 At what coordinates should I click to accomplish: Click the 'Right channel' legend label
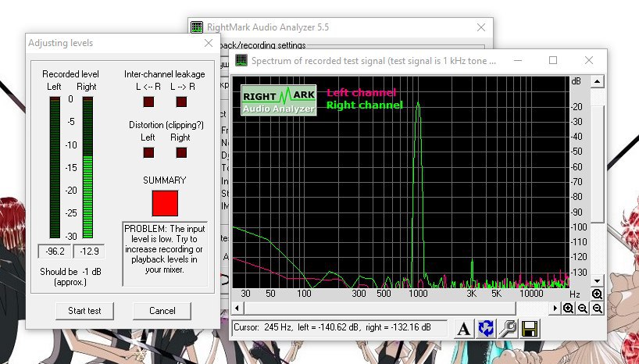[x=365, y=105]
